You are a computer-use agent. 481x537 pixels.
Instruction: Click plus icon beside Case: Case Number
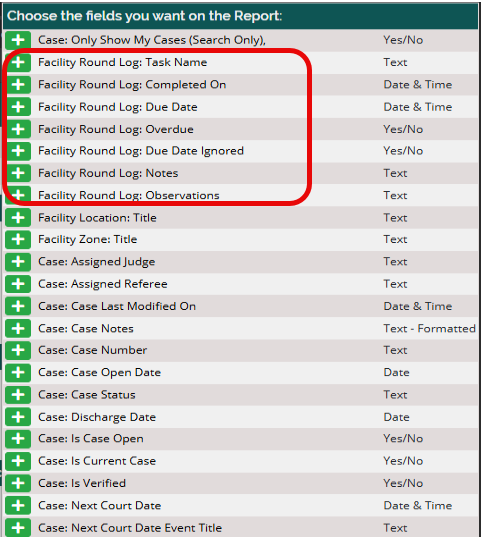18,350
